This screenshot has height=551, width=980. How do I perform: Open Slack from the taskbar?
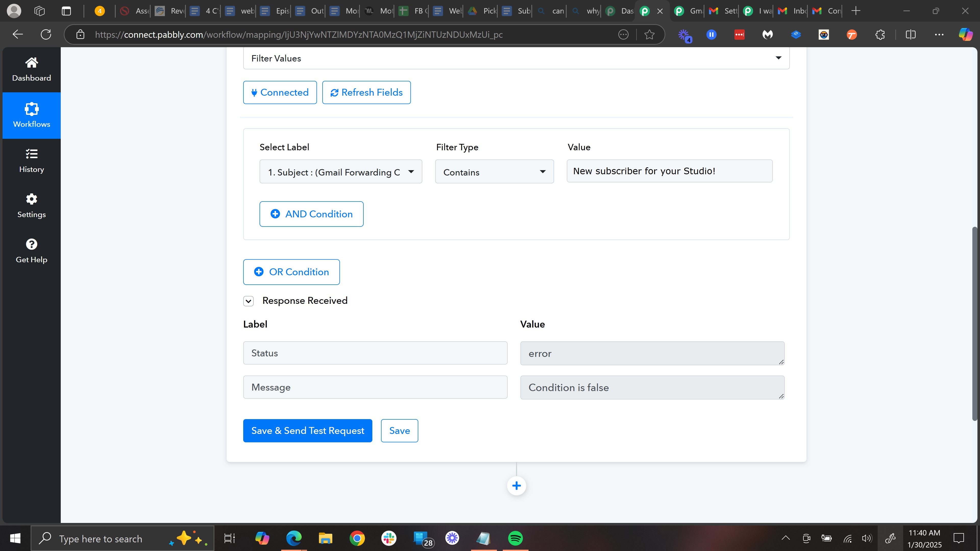tap(389, 539)
